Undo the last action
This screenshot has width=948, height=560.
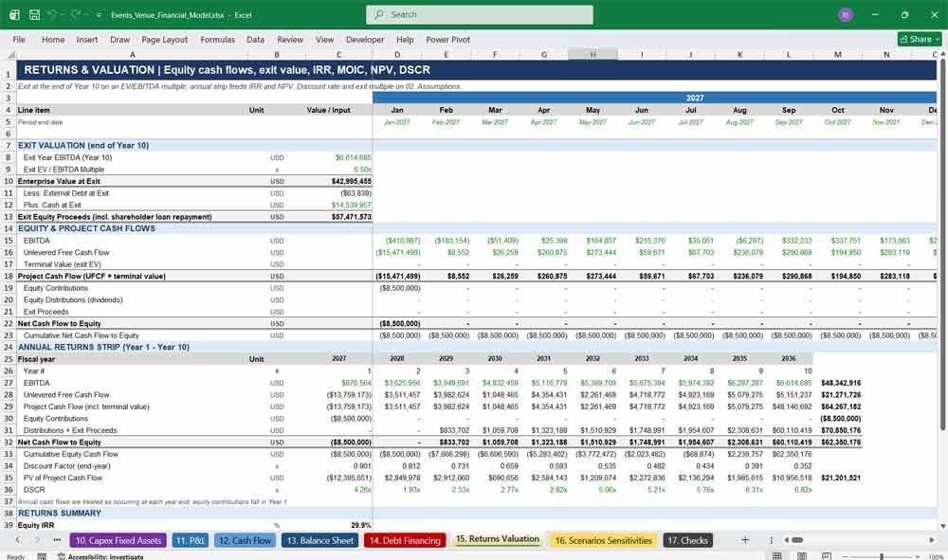coord(52,14)
